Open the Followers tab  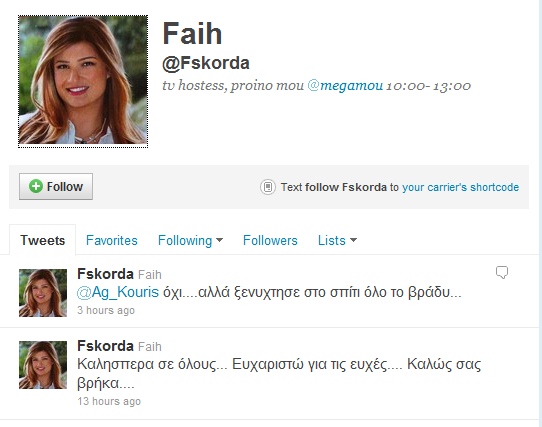270,240
